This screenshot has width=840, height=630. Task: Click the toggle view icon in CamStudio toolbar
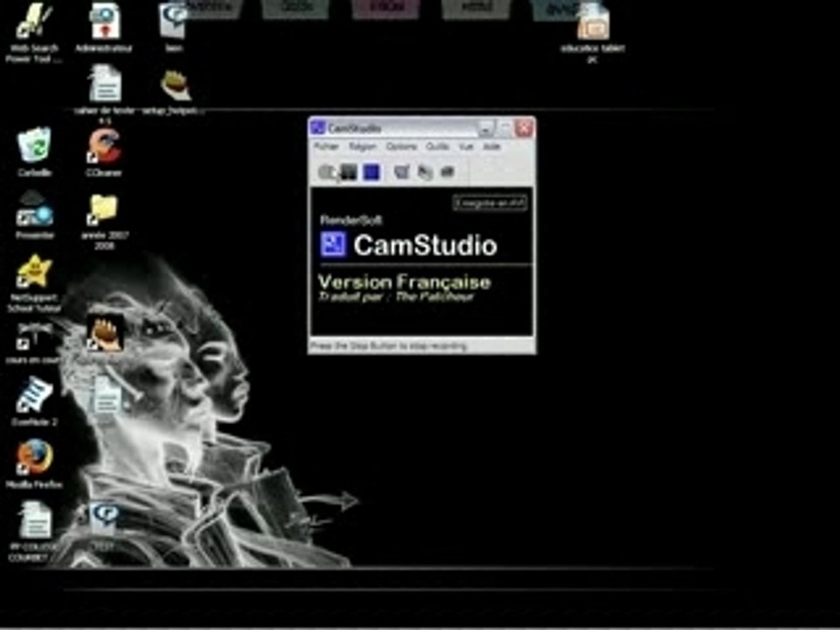pyautogui.click(x=402, y=172)
